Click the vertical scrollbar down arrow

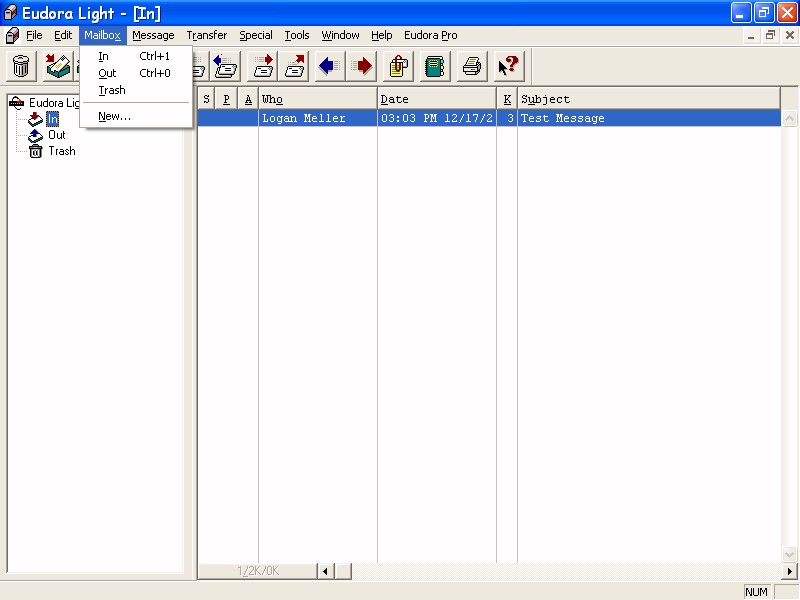[789, 554]
